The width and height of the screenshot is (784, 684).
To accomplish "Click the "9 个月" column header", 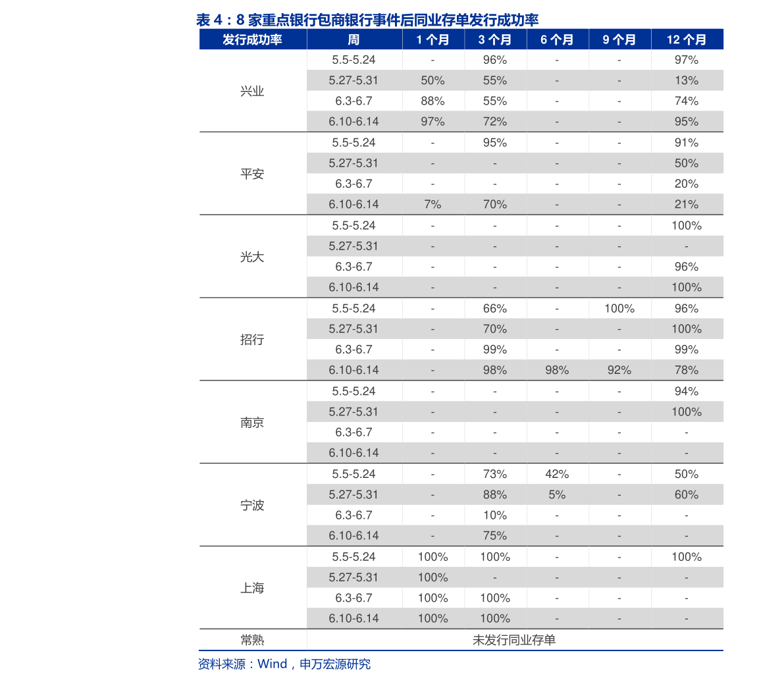I will [619, 39].
